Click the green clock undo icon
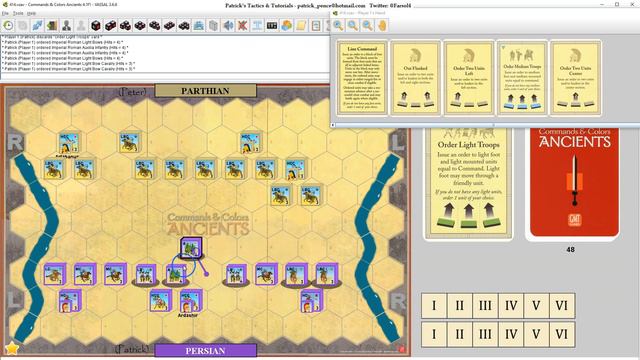This screenshot has height=360, width=640. pyautogui.click(x=8, y=25)
